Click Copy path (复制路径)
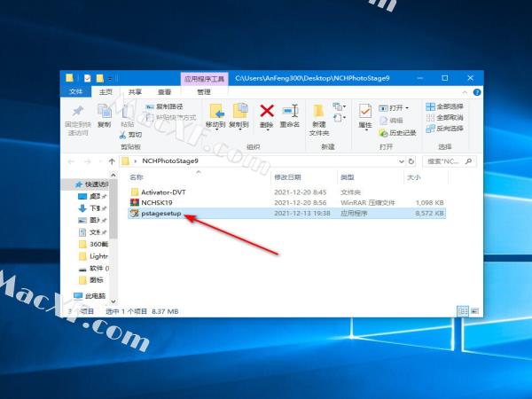532x399 pixels. [165, 106]
